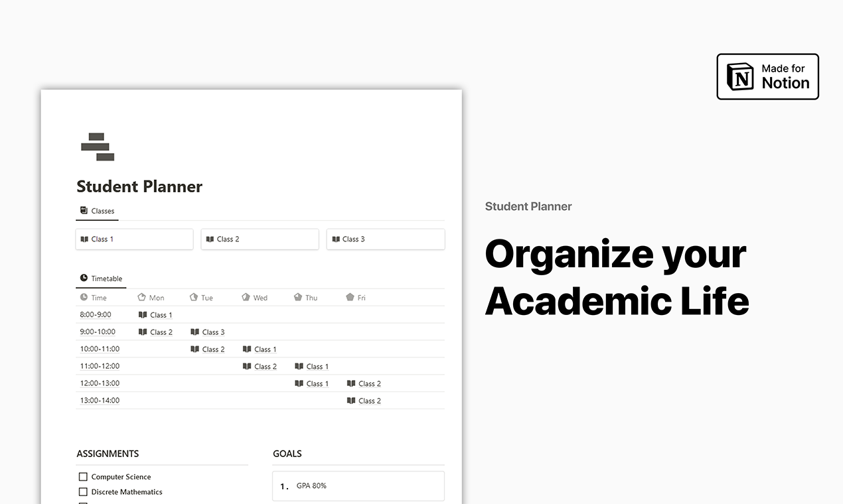Click the book icon on the Class 1 card

(85, 239)
